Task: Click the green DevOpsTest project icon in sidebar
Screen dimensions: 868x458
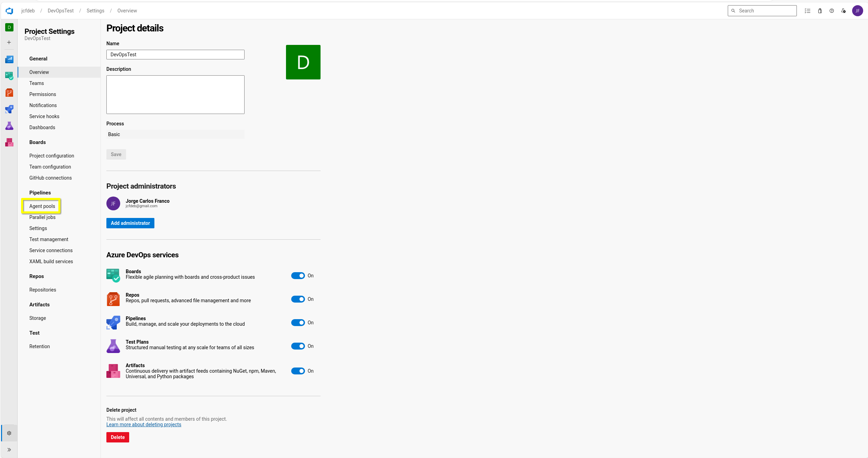Action: click(9, 27)
